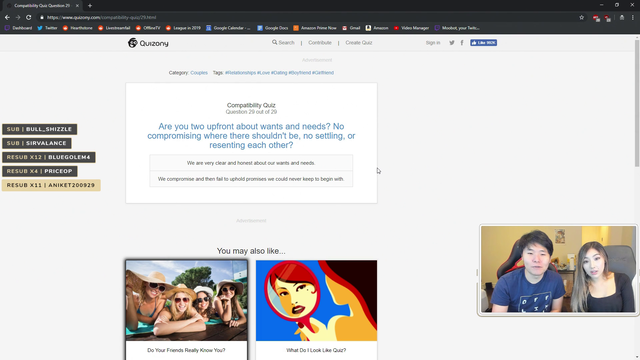Open the 'What Do I Look Like Quiz?' thumbnail
Screen dimensions: 640x360
[316, 300]
